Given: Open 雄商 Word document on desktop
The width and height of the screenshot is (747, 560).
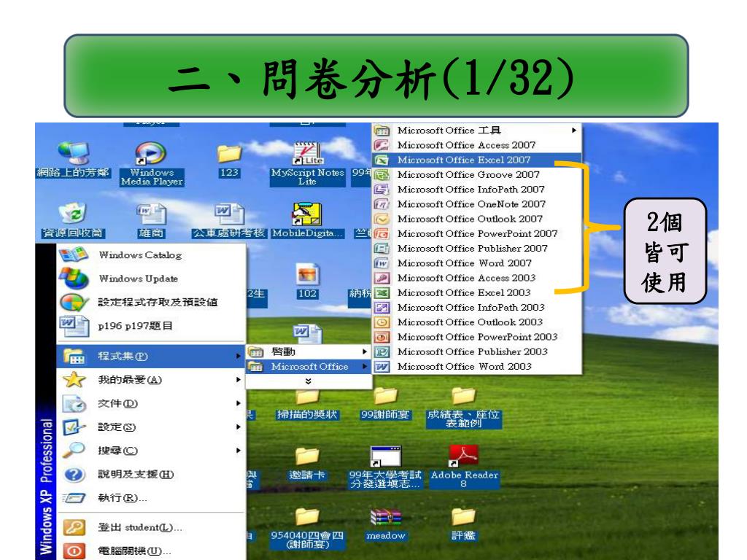Looking at the screenshot, I should click(152, 220).
